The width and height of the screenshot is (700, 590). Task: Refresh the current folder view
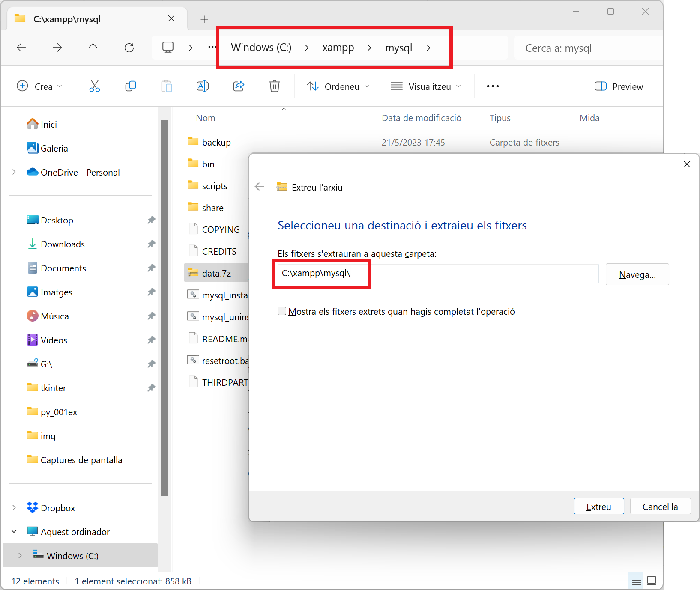pos(129,48)
